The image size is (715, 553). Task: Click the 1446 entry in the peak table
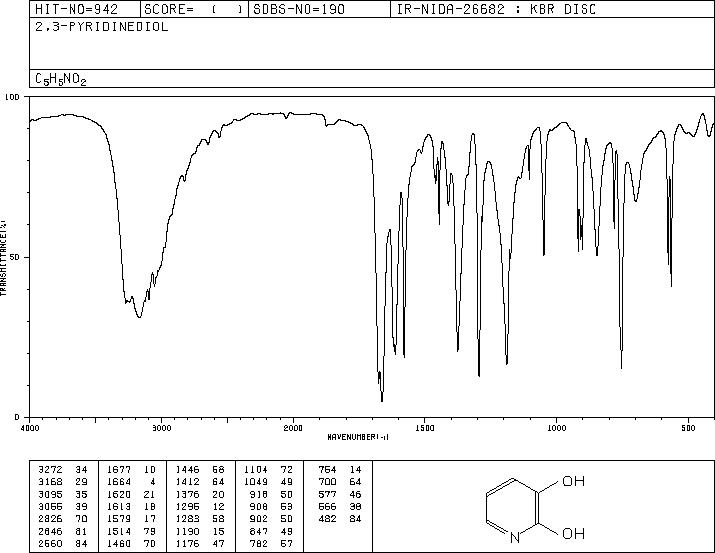point(187,470)
